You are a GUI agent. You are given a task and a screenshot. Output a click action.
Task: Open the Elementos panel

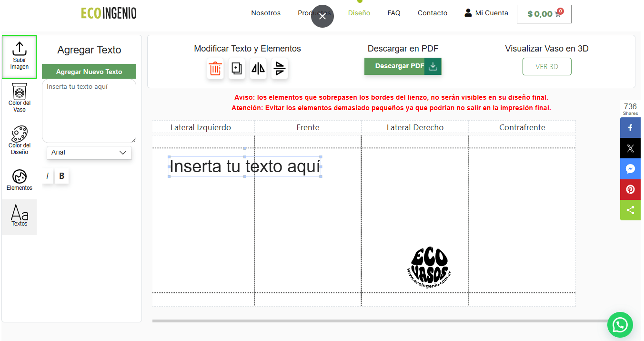point(19,180)
